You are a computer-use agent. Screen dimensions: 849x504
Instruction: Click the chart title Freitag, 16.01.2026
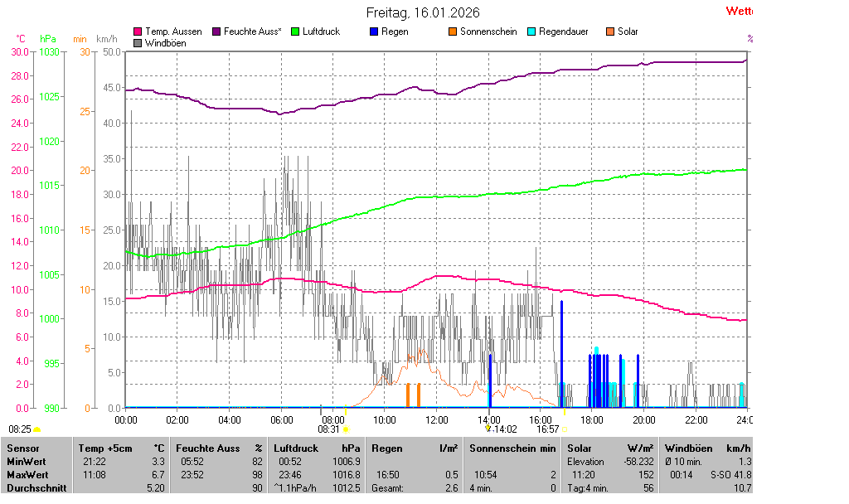pos(423,12)
